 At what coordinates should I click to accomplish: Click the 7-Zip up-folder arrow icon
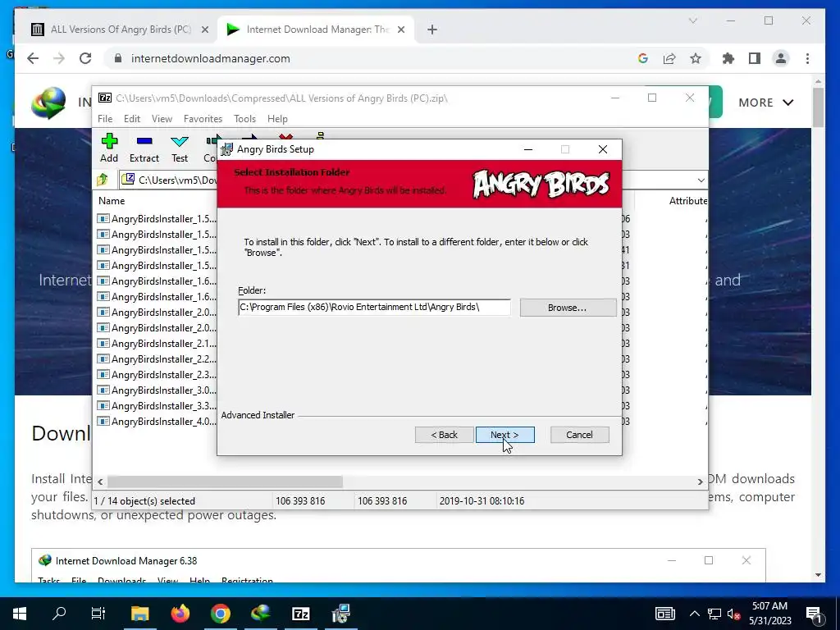103,180
